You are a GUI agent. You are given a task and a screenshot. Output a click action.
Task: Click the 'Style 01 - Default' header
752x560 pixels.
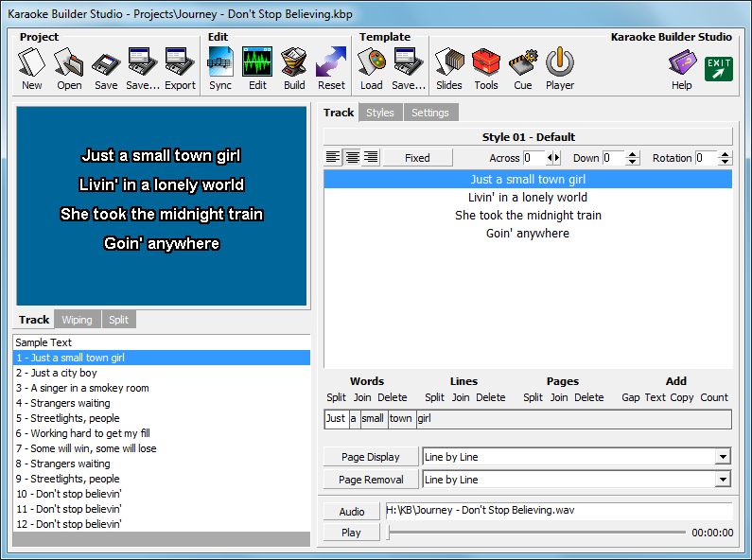point(528,137)
